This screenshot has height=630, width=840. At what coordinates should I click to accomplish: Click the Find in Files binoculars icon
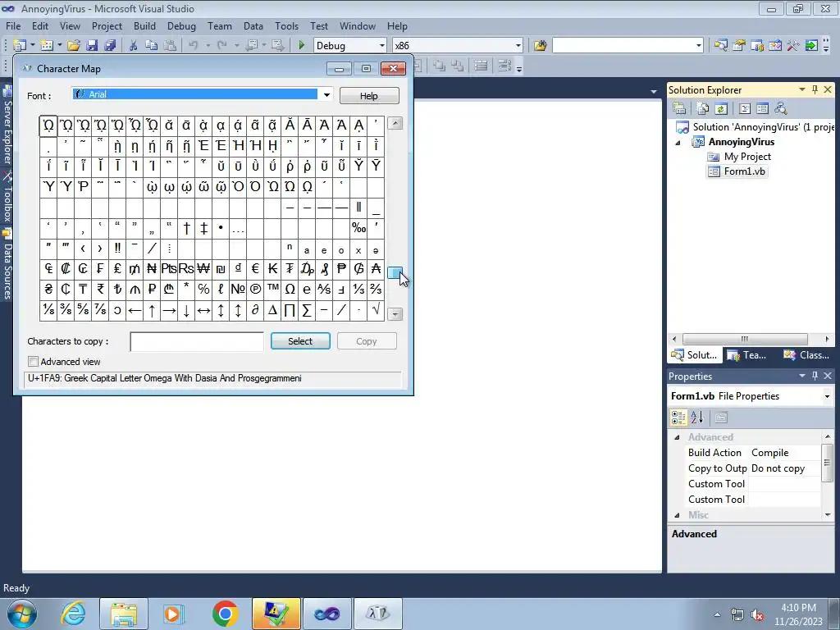tap(540, 46)
